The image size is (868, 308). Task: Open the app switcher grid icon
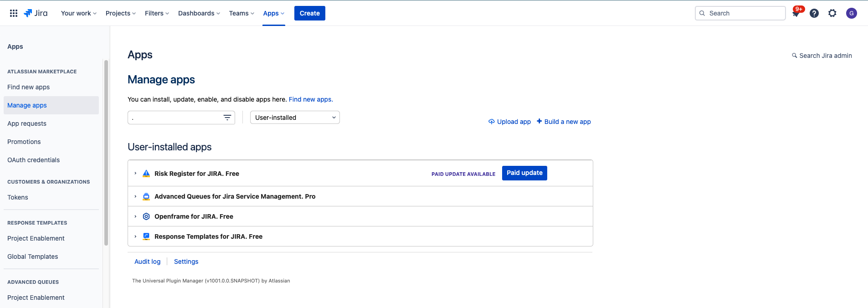[x=14, y=13]
